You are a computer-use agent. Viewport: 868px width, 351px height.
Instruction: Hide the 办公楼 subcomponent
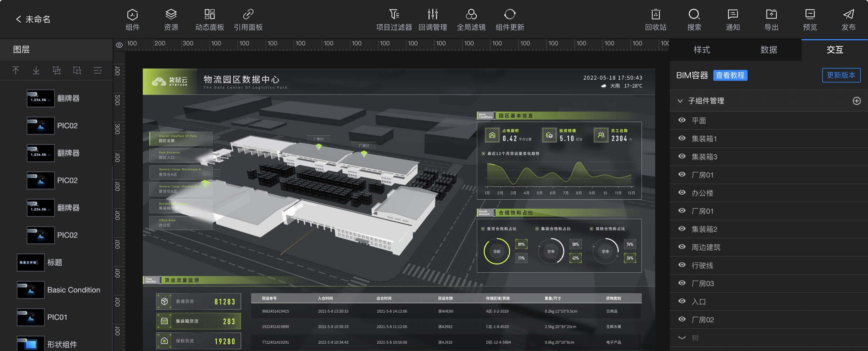(682, 193)
